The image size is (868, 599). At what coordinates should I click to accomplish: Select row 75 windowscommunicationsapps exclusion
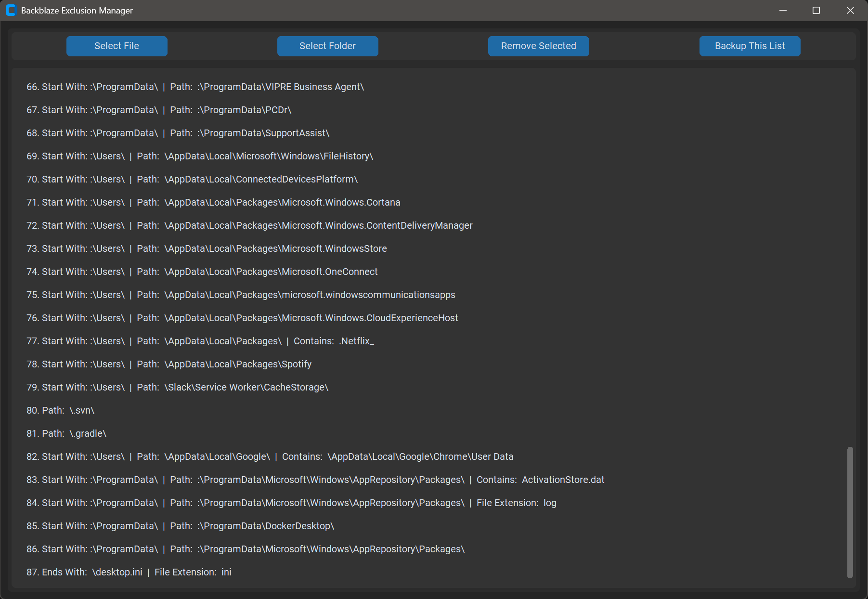(x=241, y=295)
